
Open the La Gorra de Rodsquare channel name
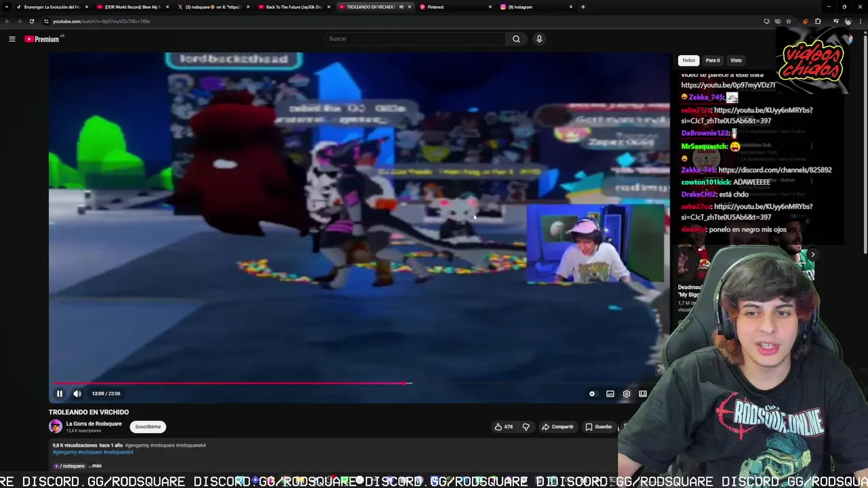click(94, 424)
